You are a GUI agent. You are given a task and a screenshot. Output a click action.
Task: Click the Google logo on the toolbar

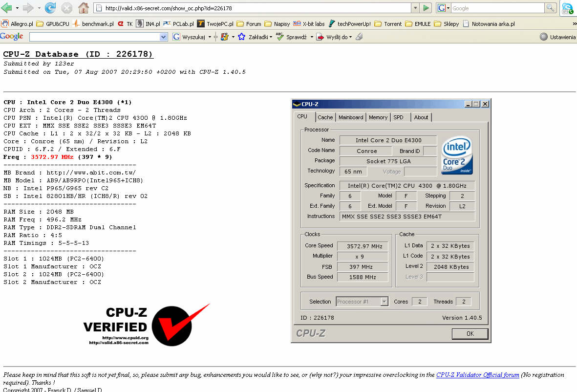pyautogui.click(x=11, y=36)
